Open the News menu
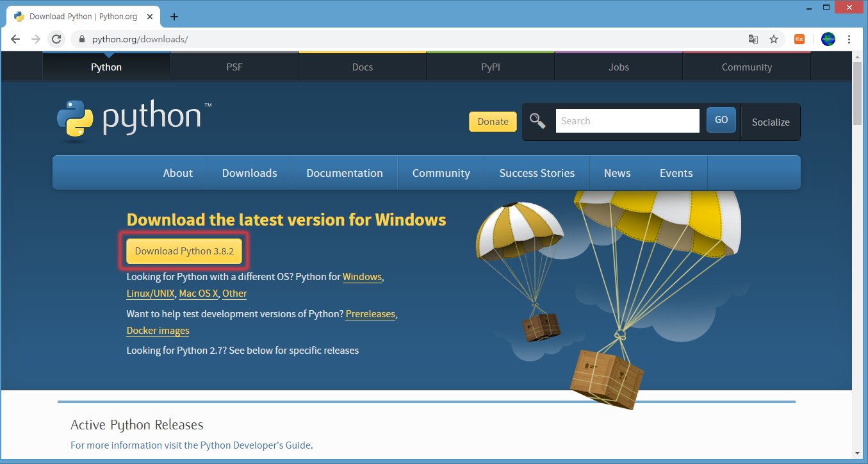This screenshot has height=464, width=868. click(618, 173)
